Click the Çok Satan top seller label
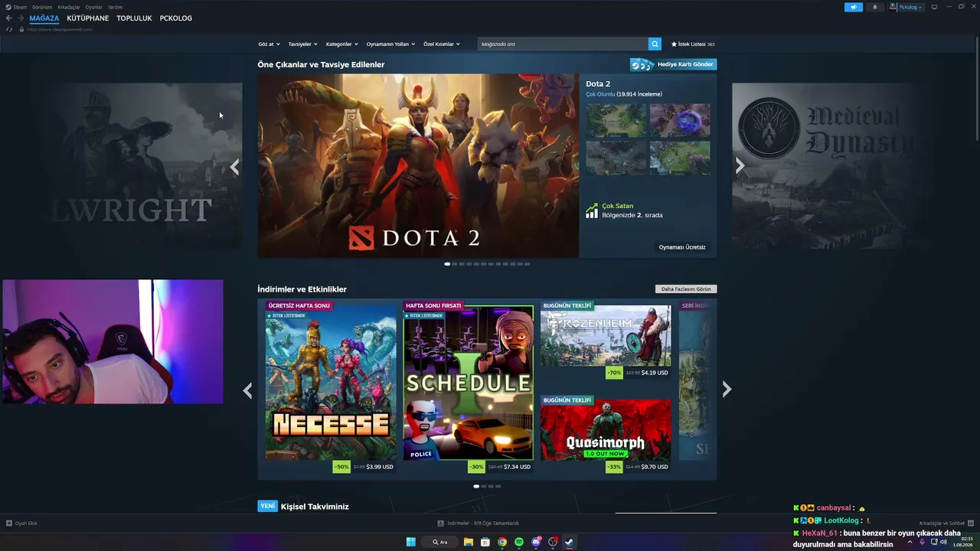This screenshot has height=551, width=980. click(x=617, y=206)
